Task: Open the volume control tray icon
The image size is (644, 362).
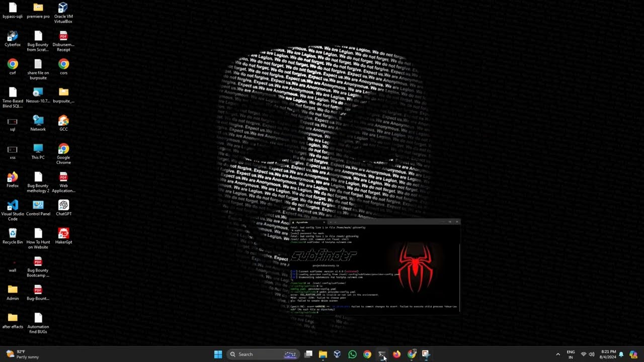Action: (592, 354)
